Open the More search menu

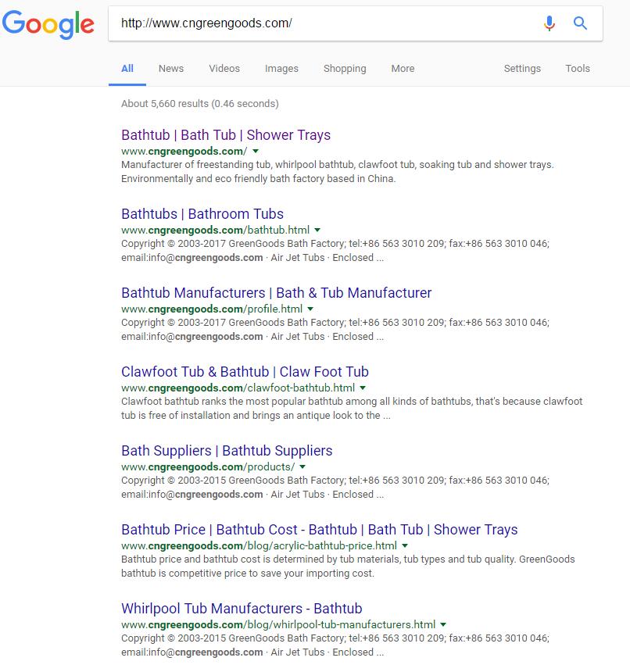403,69
